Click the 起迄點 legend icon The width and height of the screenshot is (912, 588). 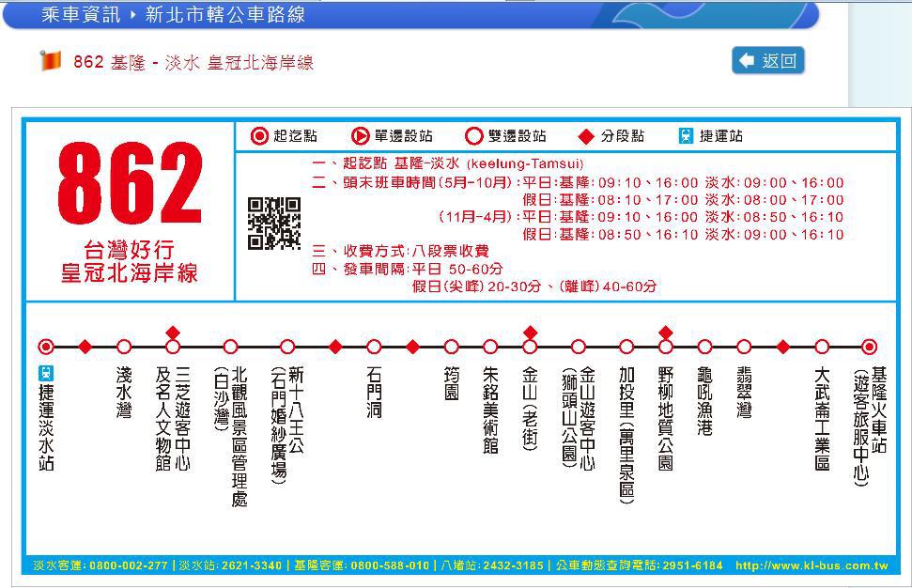pos(260,136)
